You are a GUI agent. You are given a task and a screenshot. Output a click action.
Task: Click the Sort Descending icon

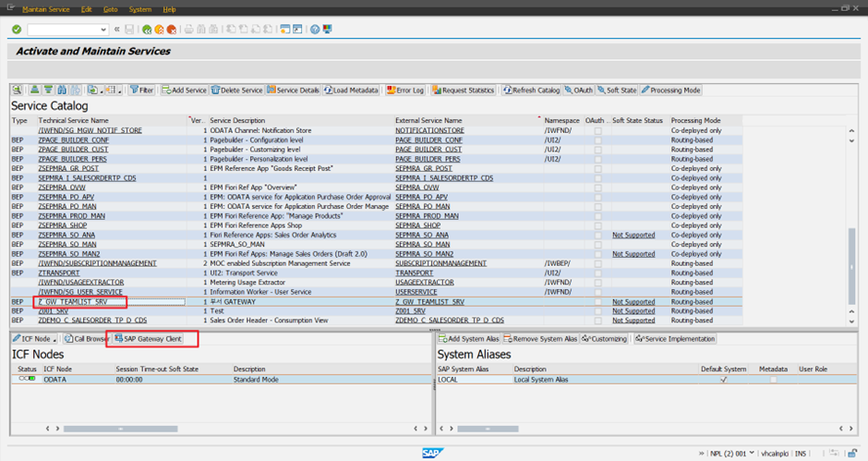48,90
